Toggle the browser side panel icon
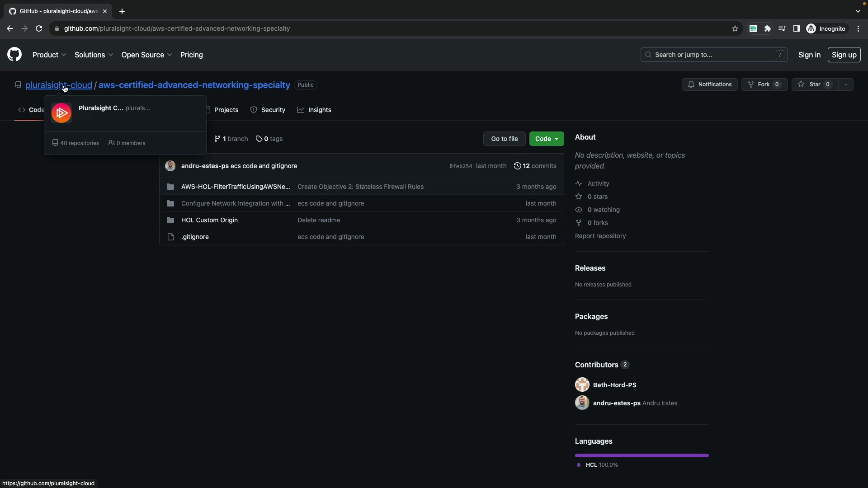 797,28
